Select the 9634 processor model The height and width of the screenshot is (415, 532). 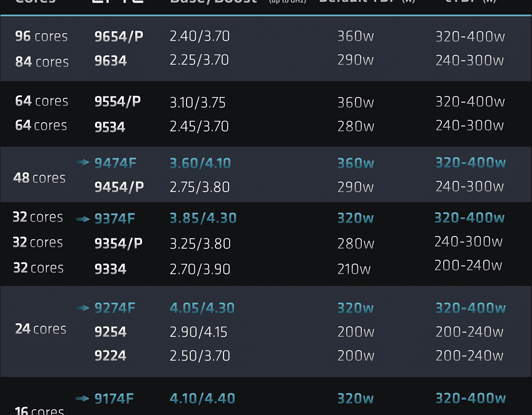point(110,61)
